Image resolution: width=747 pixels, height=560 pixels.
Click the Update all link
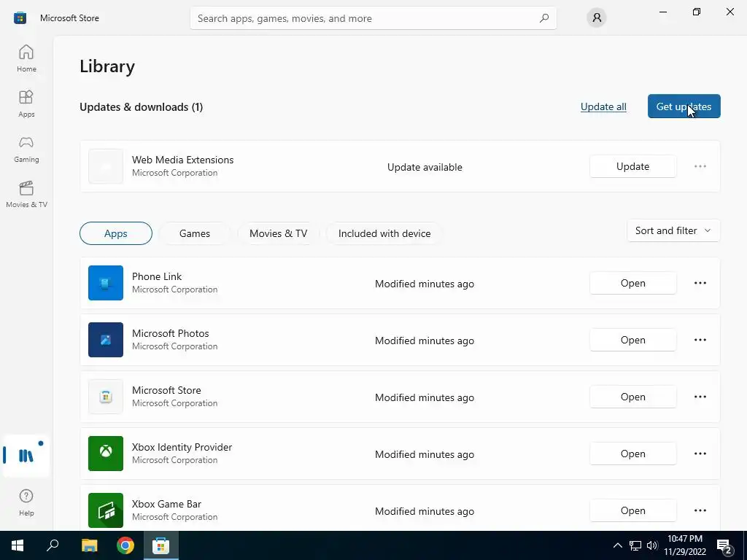coord(603,106)
